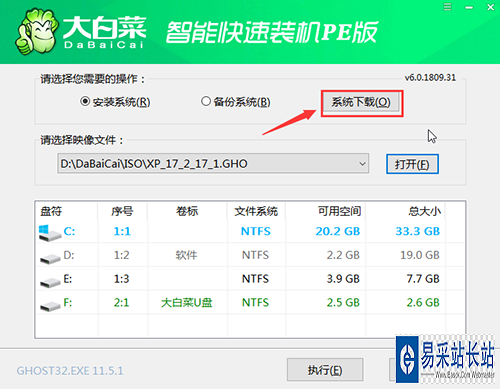
Task: Click the 7.7 GB total size cell
Action: (x=423, y=279)
